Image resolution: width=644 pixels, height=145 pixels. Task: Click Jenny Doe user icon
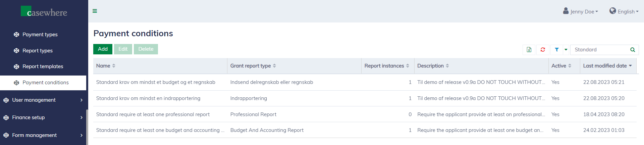[x=566, y=11]
